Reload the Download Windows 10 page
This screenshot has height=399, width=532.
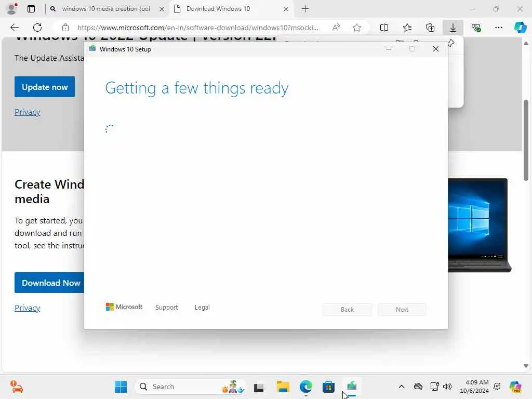coord(37,28)
